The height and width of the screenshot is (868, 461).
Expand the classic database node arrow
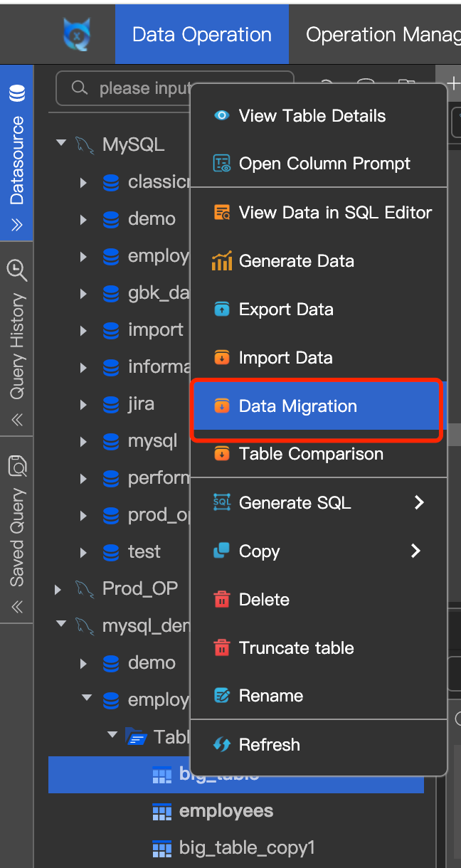[84, 182]
